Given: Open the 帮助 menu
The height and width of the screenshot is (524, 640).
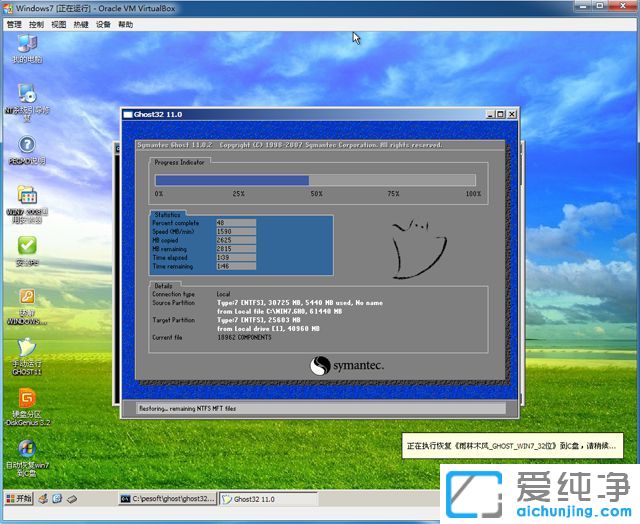Looking at the screenshot, I should (125, 24).
